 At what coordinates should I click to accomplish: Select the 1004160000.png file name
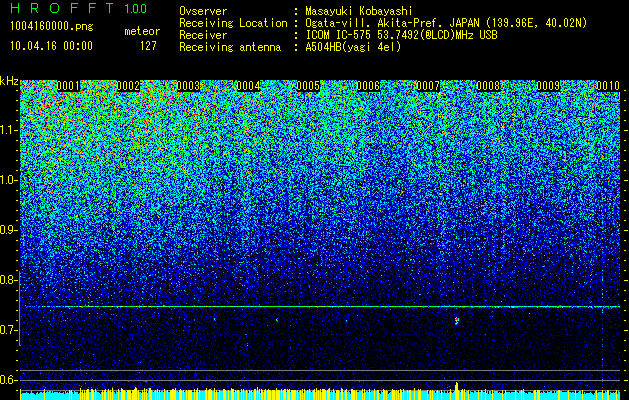click(52, 27)
